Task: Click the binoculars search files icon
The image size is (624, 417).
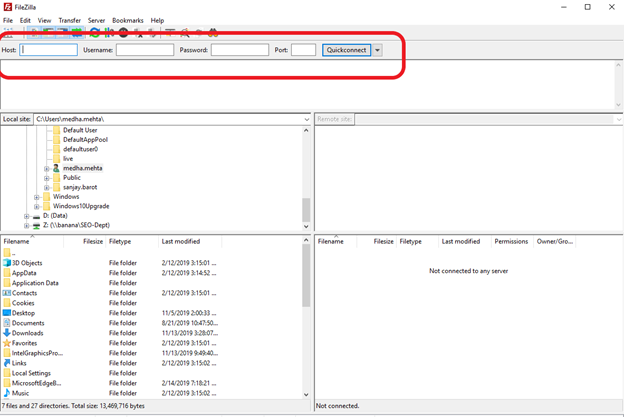Action: (x=213, y=33)
